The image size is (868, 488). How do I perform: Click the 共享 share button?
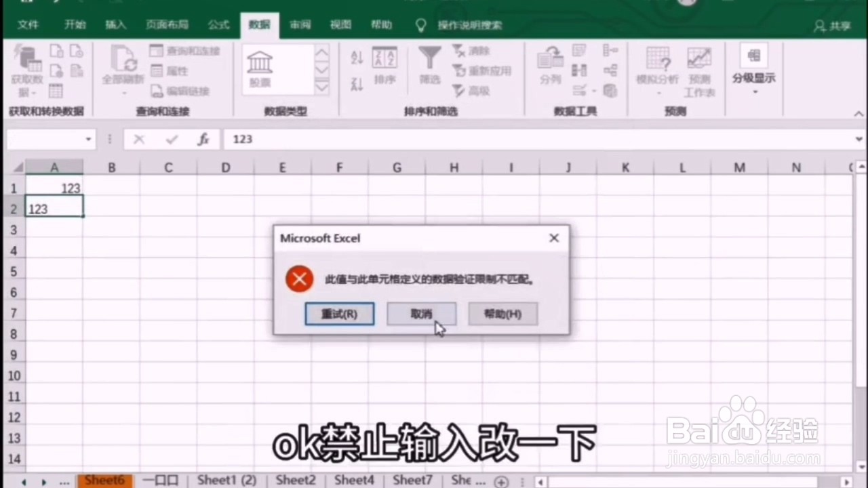(x=832, y=26)
